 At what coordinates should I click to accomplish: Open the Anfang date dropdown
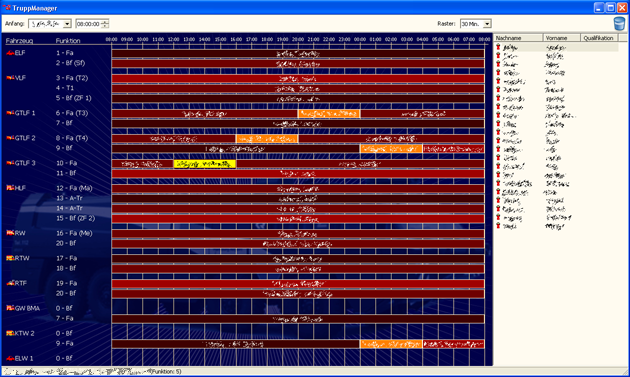[x=67, y=24]
